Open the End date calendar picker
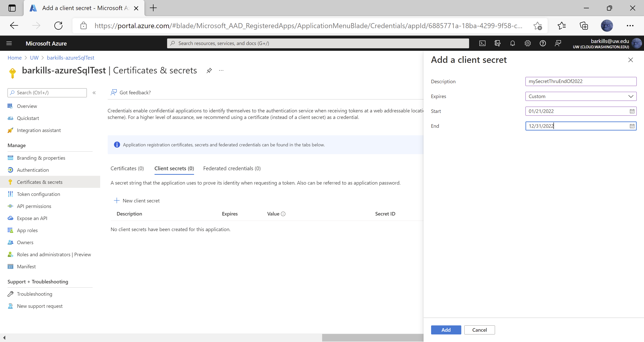Image resolution: width=644 pixels, height=342 pixels. [632, 126]
